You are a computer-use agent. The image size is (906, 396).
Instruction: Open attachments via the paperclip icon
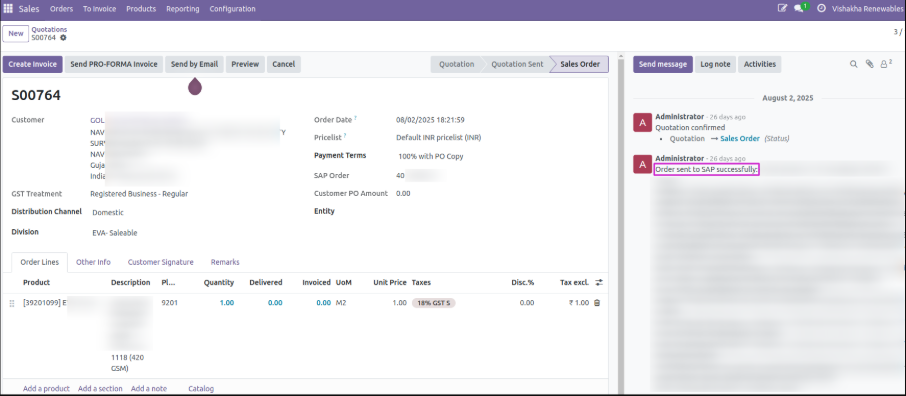869,64
